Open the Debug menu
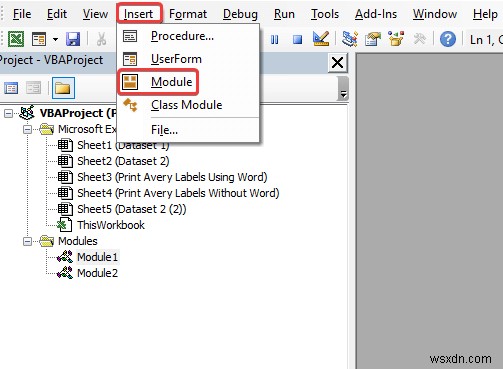The width and height of the screenshot is (503, 369). (x=240, y=14)
